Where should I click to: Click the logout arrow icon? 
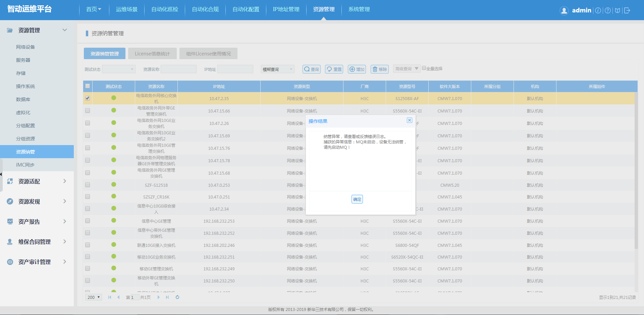pos(627,10)
